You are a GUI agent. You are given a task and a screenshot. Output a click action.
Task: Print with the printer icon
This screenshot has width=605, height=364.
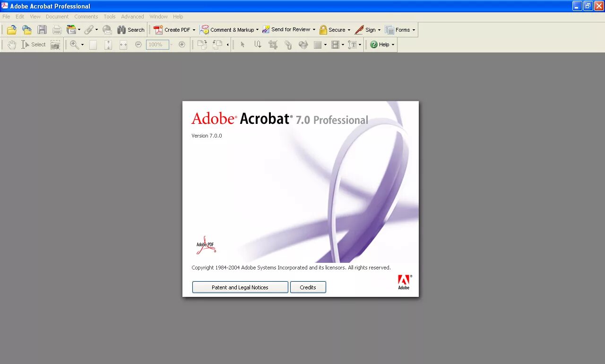(57, 30)
